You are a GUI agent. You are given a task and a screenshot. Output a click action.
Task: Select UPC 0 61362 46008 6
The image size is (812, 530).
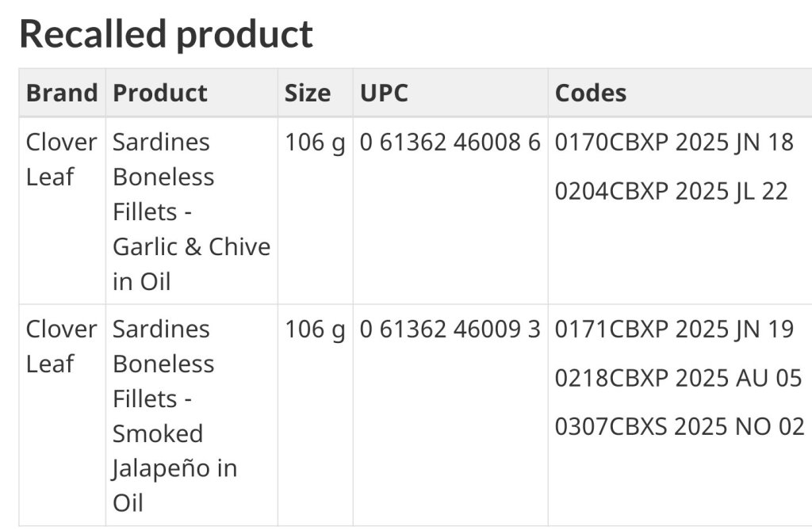coord(450,143)
